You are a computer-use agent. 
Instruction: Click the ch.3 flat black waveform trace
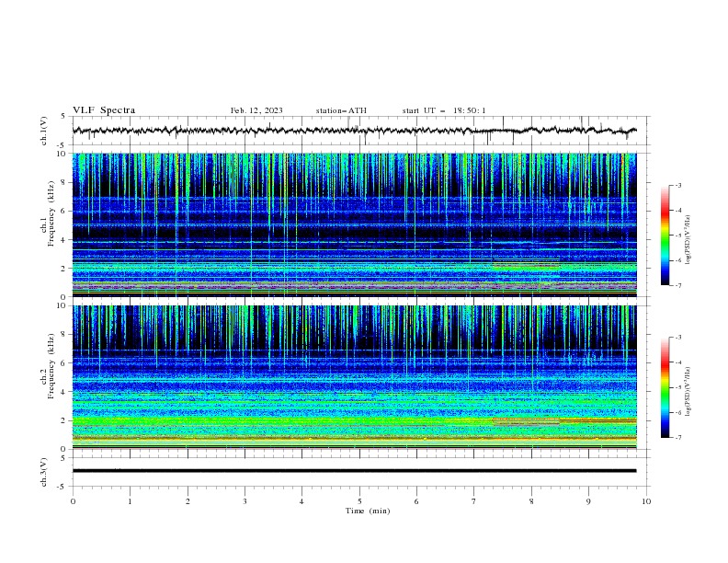tap(354, 471)
